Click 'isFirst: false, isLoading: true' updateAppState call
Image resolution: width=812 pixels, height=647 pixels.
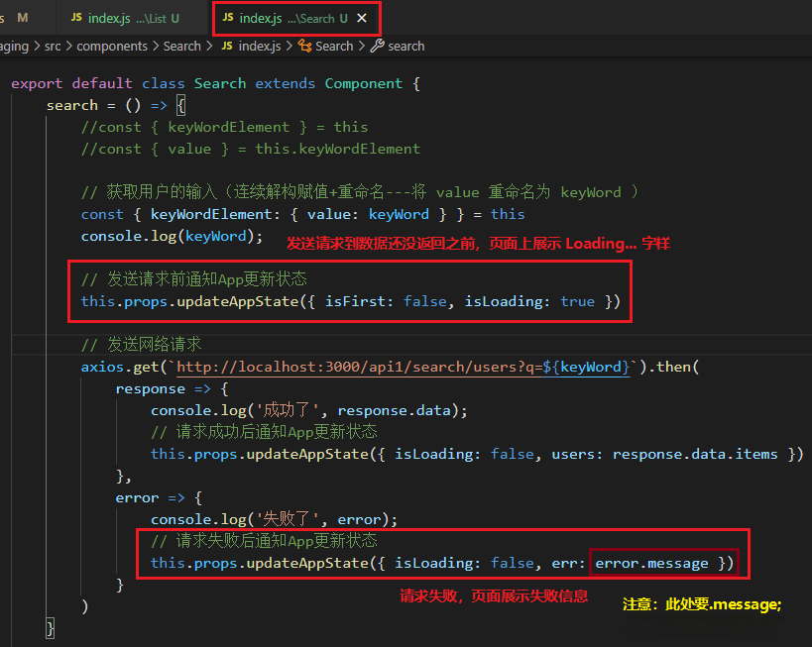[350, 301]
